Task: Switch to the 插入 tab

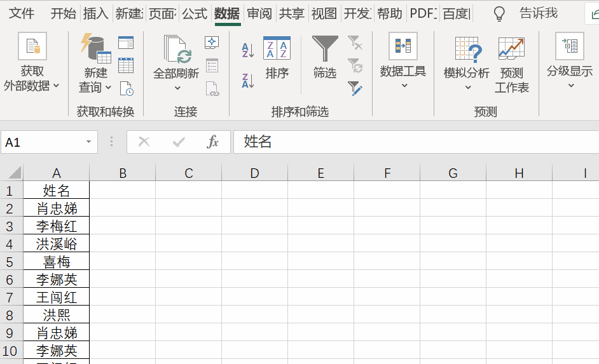Action: [96, 13]
